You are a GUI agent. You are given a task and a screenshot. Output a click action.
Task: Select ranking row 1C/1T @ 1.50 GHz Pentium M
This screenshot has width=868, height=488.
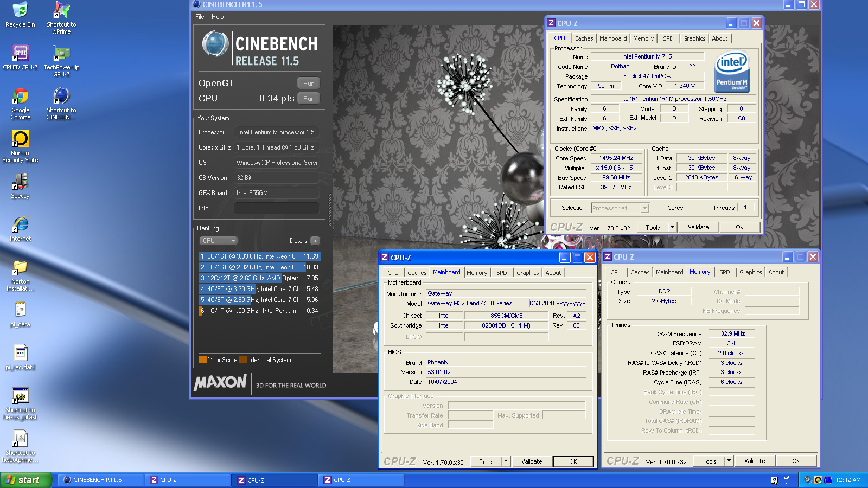(x=259, y=311)
